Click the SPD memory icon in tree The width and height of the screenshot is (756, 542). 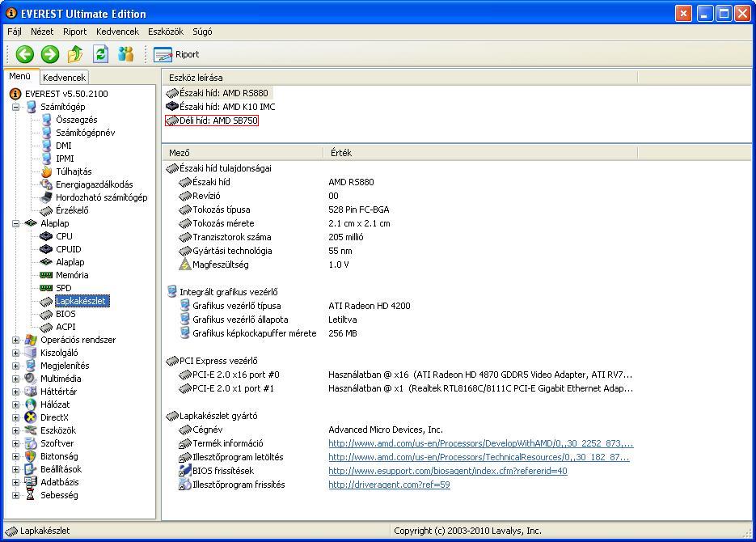click(46, 288)
